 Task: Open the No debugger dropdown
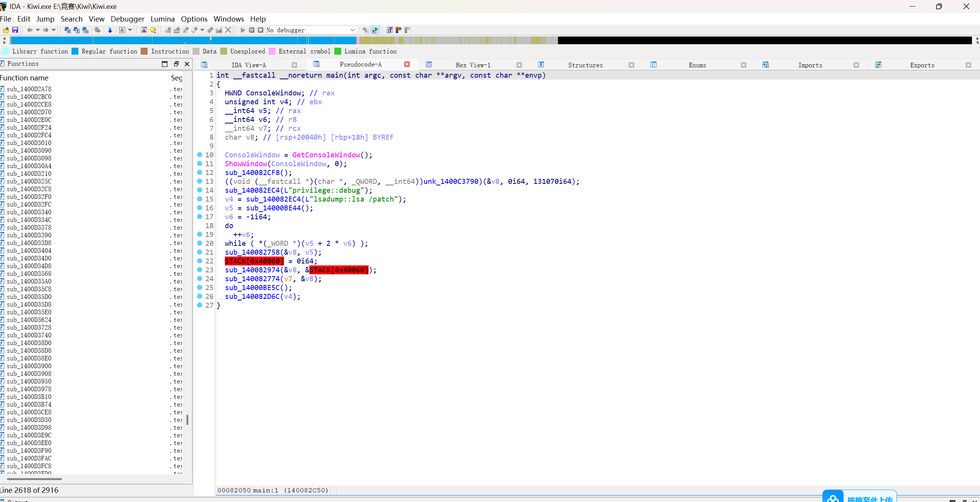312,30
